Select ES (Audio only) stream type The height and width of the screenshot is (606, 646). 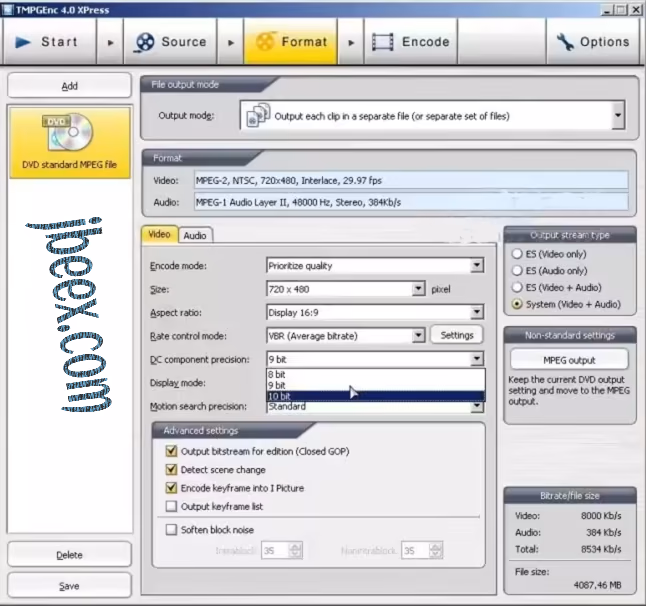(517, 271)
